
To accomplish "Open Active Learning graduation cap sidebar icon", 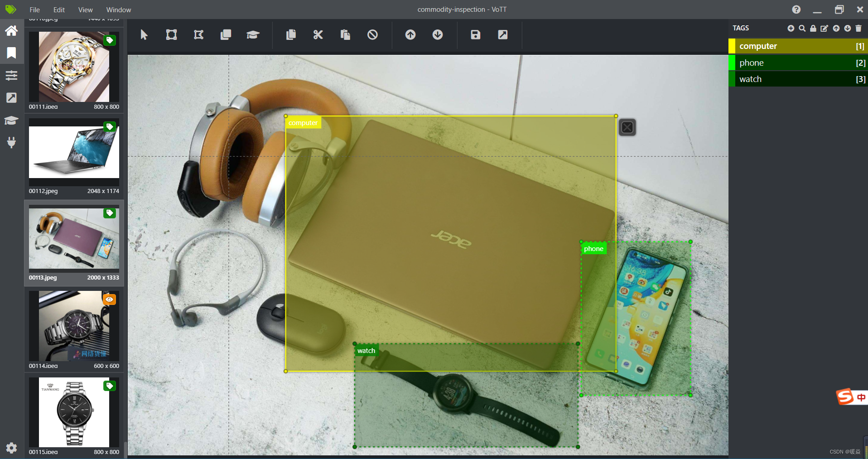I will tap(11, 120).
